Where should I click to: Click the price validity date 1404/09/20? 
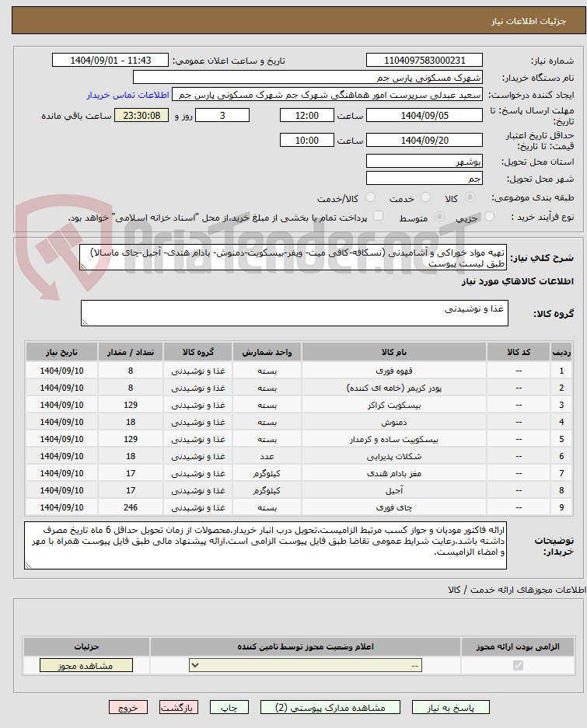pyautogui.click(x=425, y=140)
